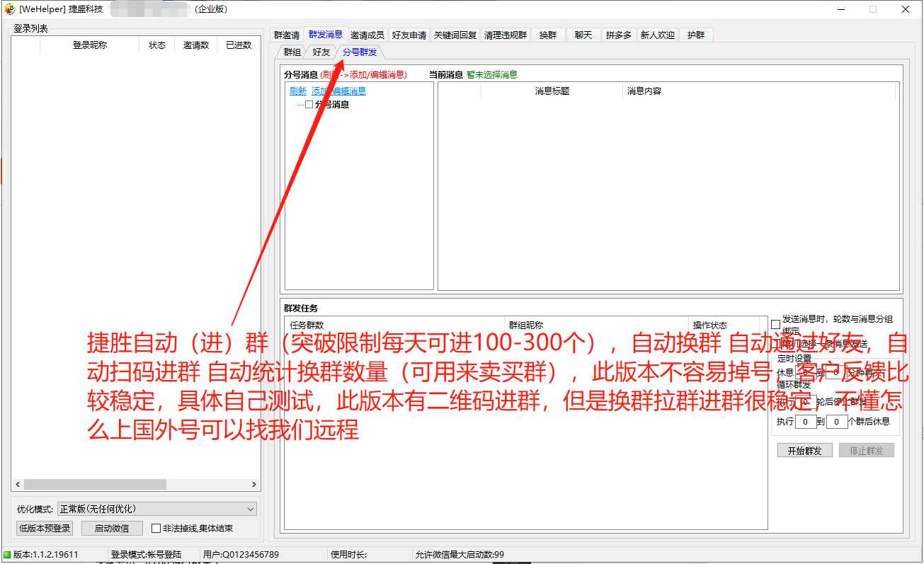在"执行"起始轮数输入框中点击
The width and height of the screenshot is (924, 564).
coord(806,421)
